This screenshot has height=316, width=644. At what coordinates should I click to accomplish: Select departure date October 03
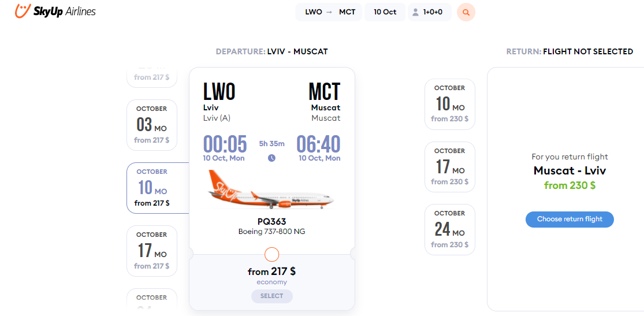(151, 125)
